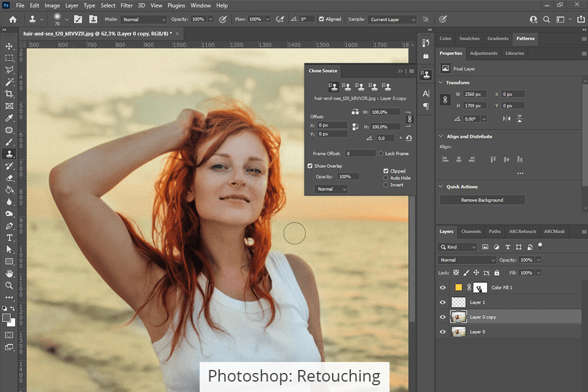Image resolution: width=588 pixels, height=392 pixels.
Task: Click the yellow Color Fill 1 swatch thumbnail
Action: tap(458, 287)
